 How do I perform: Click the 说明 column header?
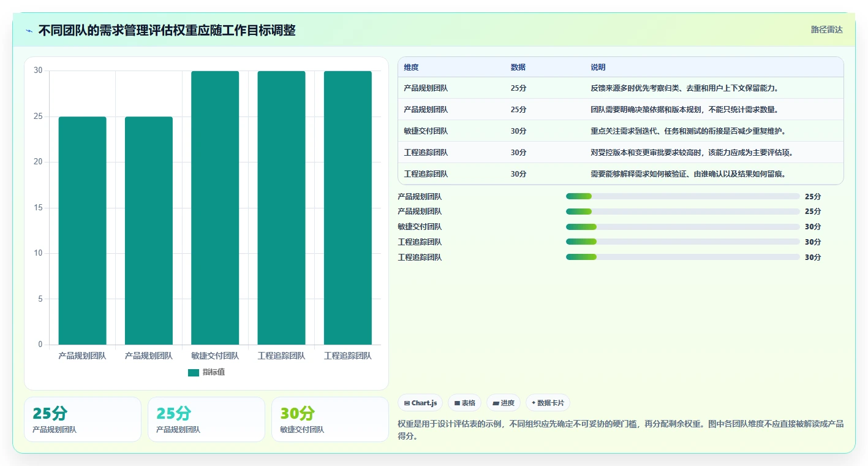(598, 67)
